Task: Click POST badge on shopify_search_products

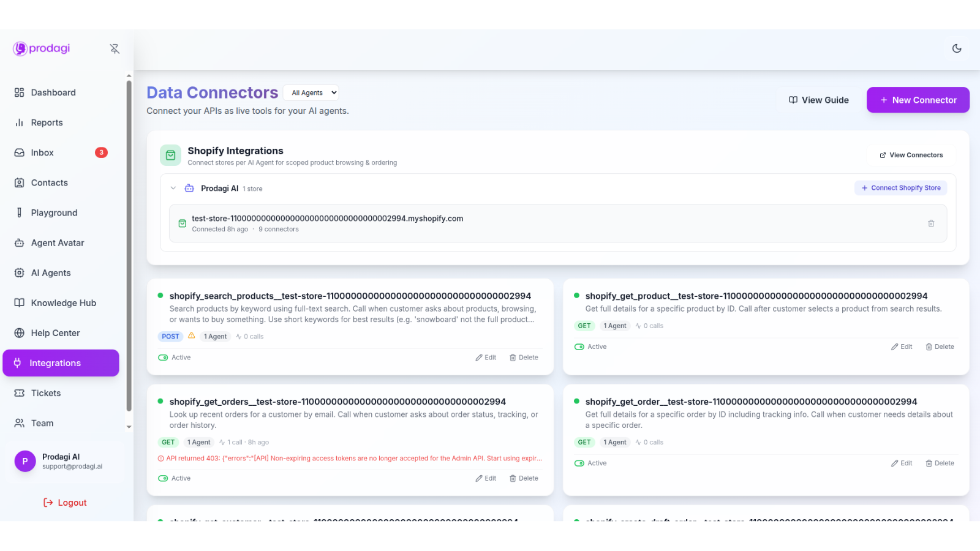Action: (170, 337)
